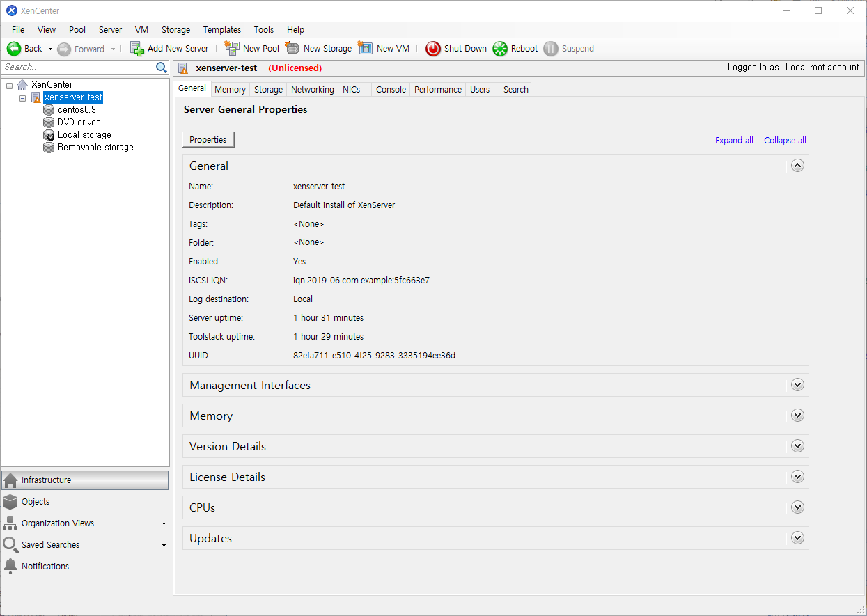Open the View menu

tap(47, 30)
